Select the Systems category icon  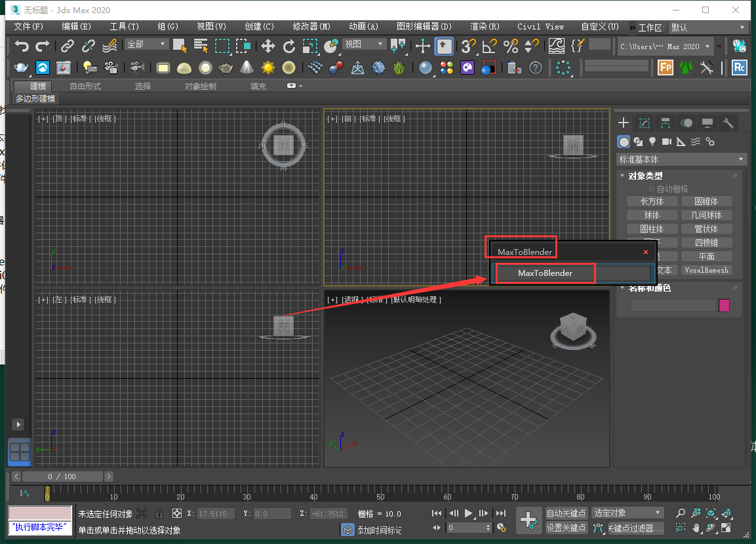(709, 142)
